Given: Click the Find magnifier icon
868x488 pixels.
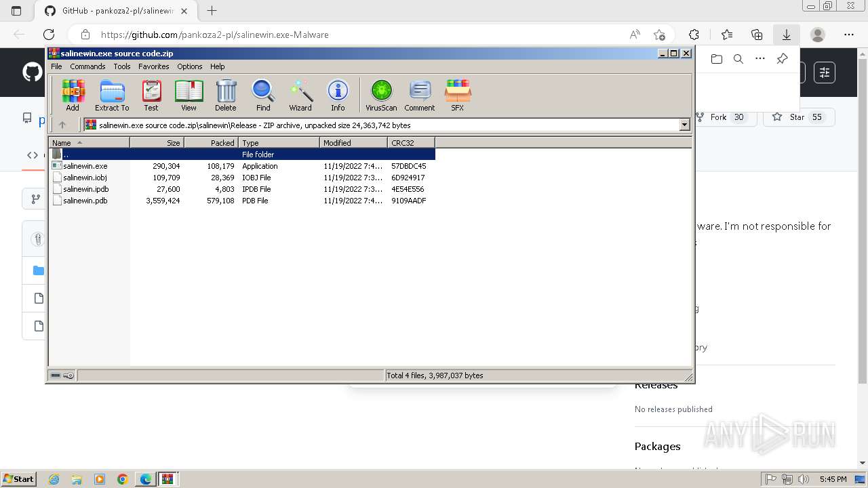Looking at the screenshot, I should point(263,96).
